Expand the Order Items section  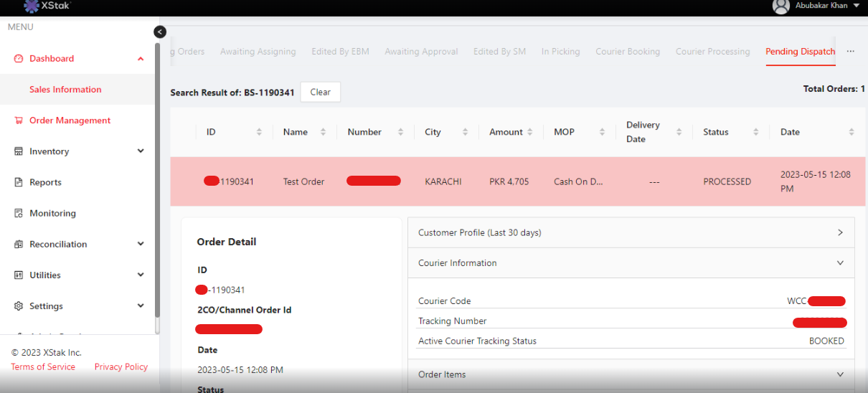pos(840,374)
